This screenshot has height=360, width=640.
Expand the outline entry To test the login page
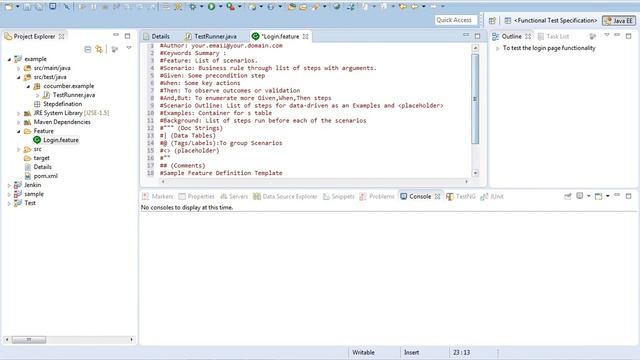pyautogui.click(x=497, y=48)
